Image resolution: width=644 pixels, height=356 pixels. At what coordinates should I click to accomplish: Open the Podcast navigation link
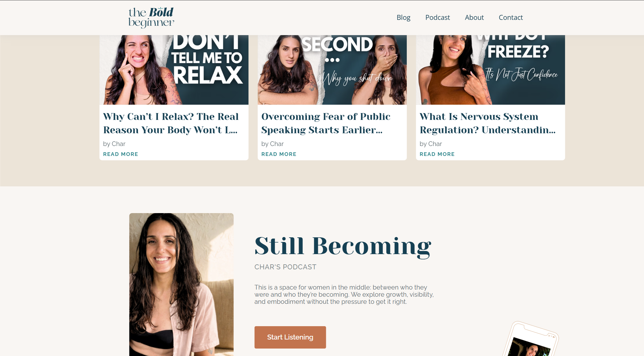tap(438, 17)
